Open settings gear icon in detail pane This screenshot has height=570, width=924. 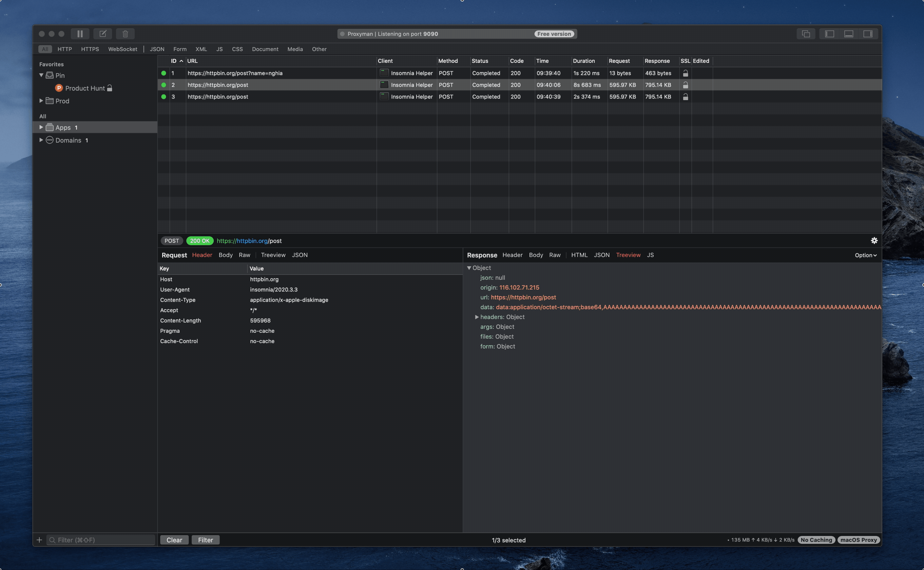coord(874,241)
